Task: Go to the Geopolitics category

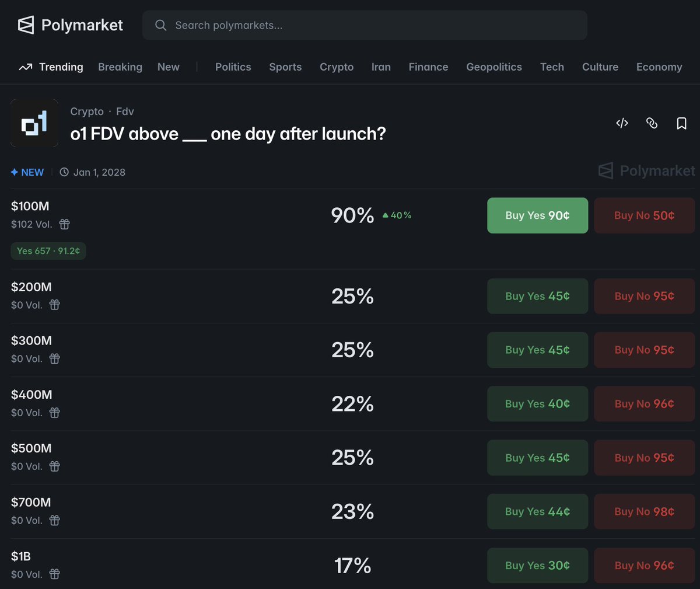Action: [x=494, y=67]
